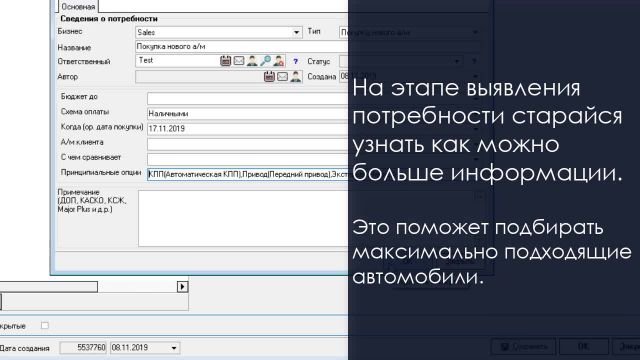640x360 pixels.
Task: Open calendar icon in Ответственный field
Action: click(x=225, y=61)
